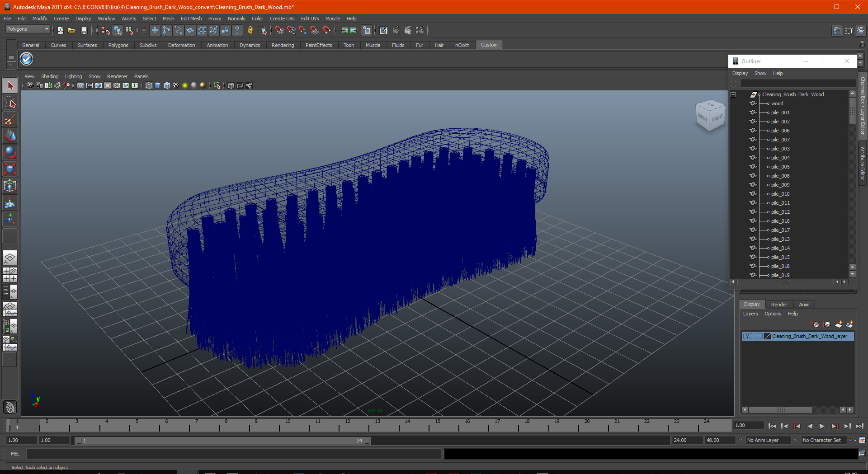Screen dimensions: 868x474
Task: Enable textured display checker icon
Action: (176, 85)
